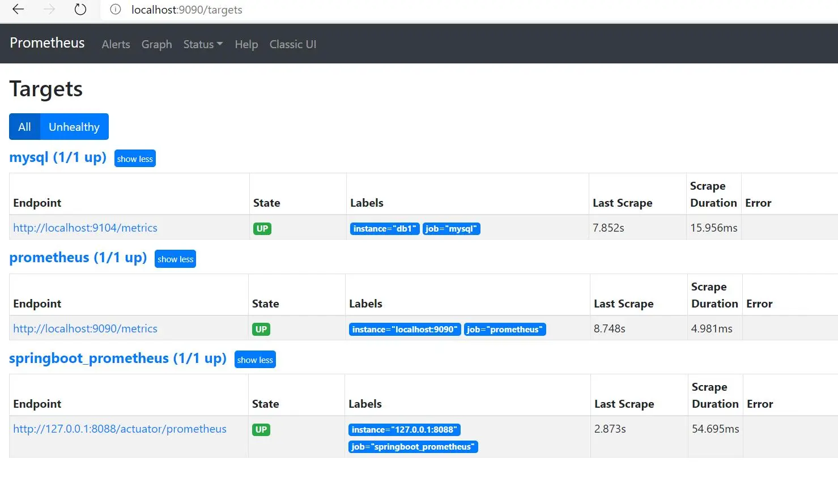This screenshot has width=838, height=504.
Task: Expand the Status dropdown menu
Action: (x=203, y=44)
